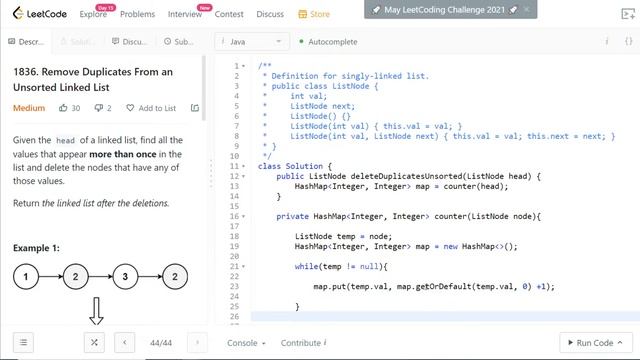Open the Interview menu item

[185, 14]
